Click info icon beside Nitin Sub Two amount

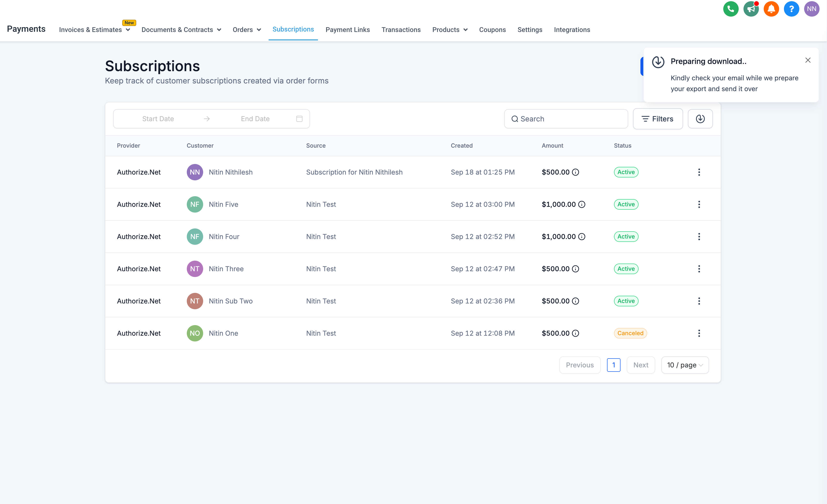(x=575, y=301)
